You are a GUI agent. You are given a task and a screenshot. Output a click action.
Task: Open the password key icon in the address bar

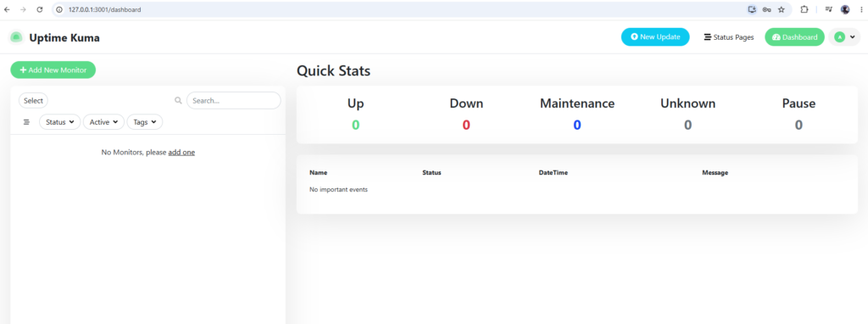(x=766, y=9)
